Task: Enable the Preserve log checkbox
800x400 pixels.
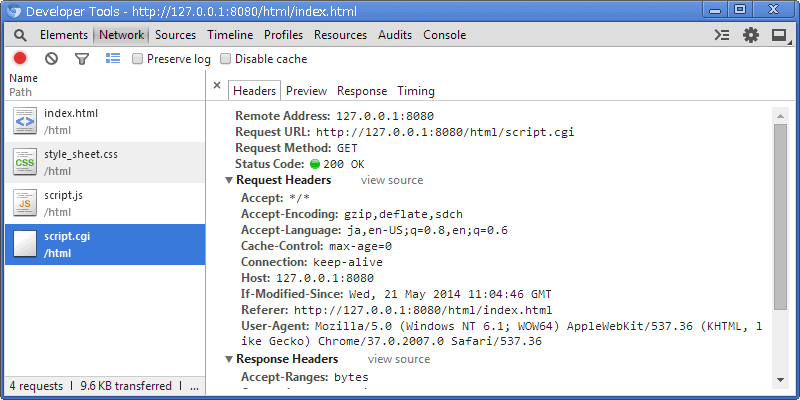Action: tap(138, 59)
